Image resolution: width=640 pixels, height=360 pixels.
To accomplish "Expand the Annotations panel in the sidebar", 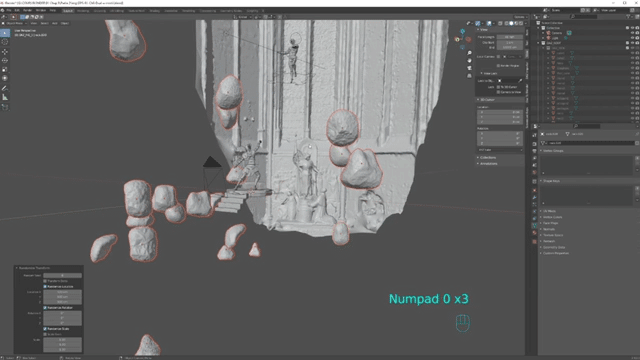I will point(487,164).
